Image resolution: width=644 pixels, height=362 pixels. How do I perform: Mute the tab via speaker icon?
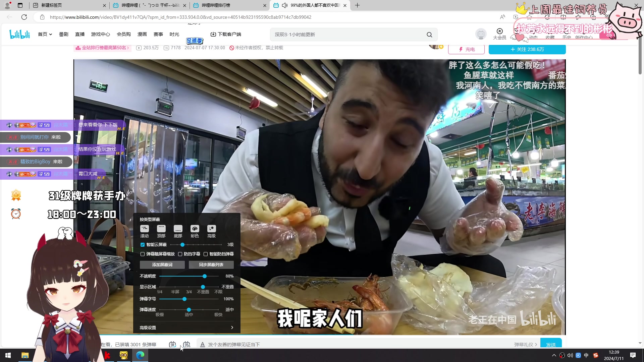(285, 5)
